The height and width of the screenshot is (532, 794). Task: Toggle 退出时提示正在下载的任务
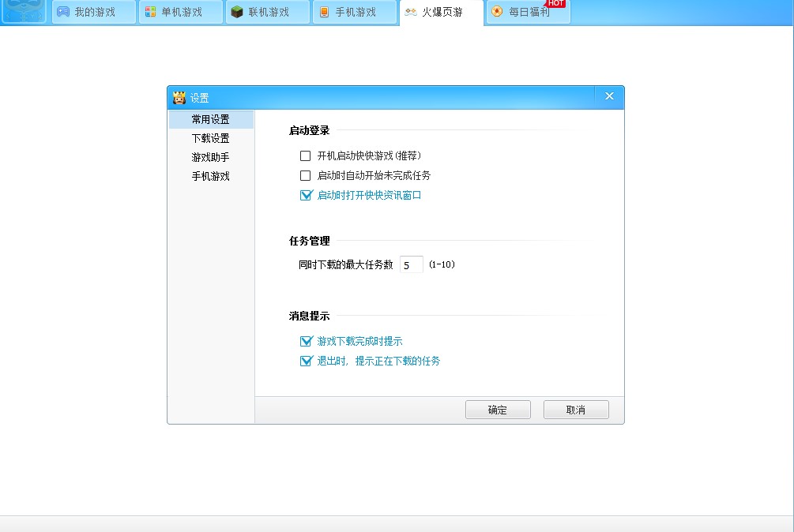[306, 361]
